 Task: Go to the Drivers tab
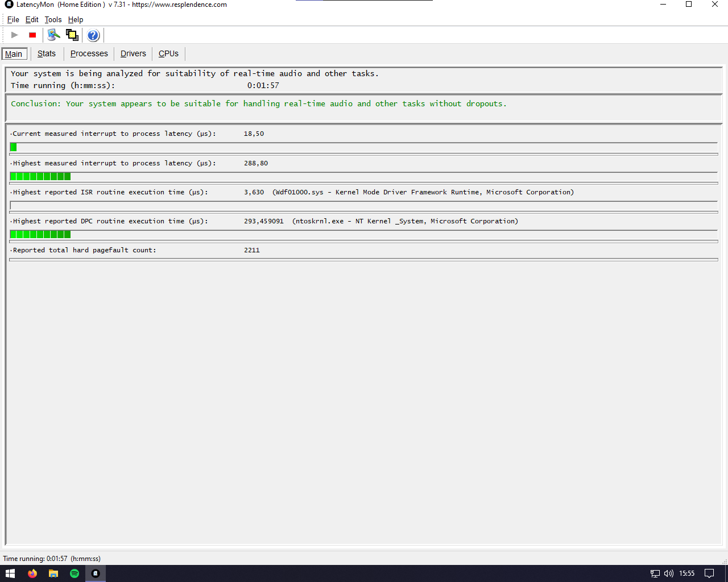(133, 53)
